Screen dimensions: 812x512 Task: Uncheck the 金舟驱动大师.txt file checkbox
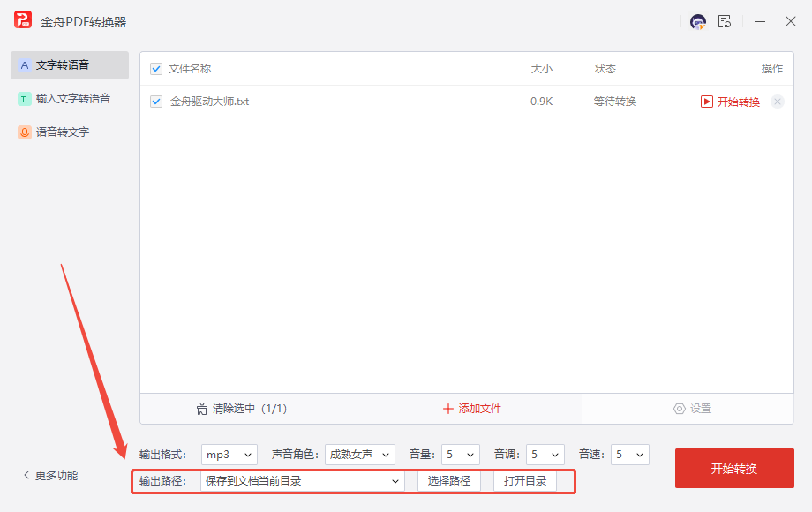(156, 102)
